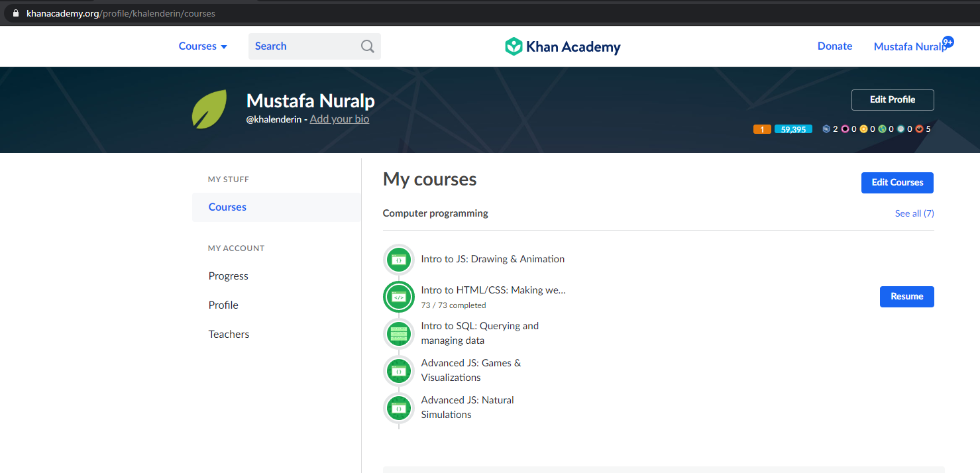This screenshot has height=473, width=980.
Task: Click the Advanced JS: Games & Visualizations icon
Action: 399,371
